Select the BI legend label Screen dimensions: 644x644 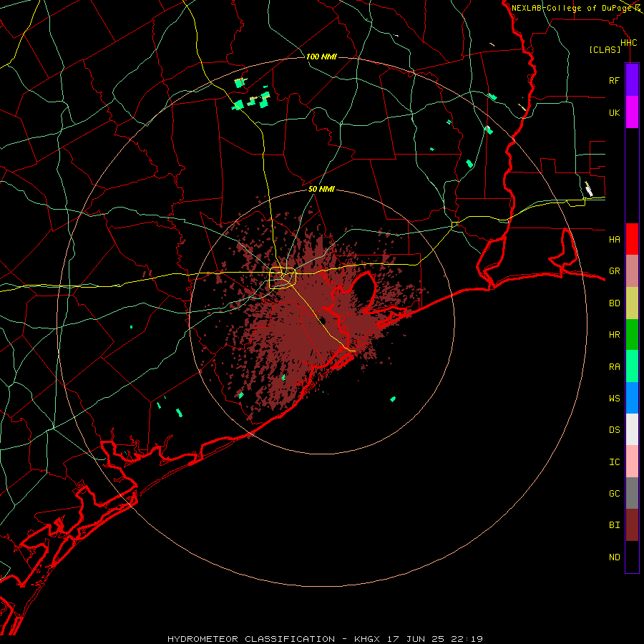pos(614,525)
